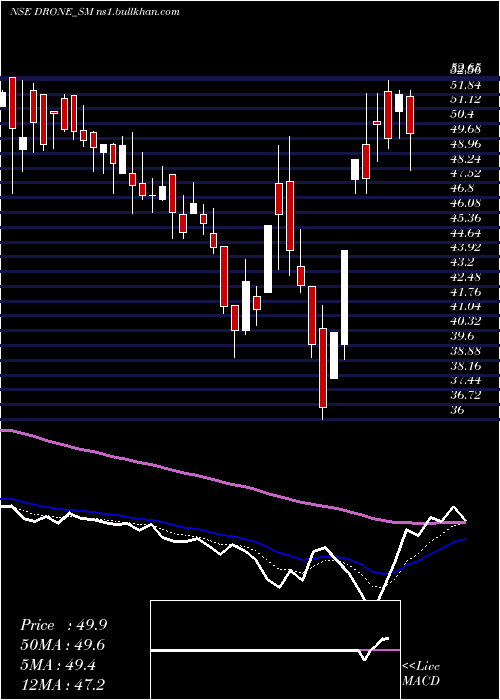
Task: Click the 38.88 price axis label
Action: (x=466, y=351)
